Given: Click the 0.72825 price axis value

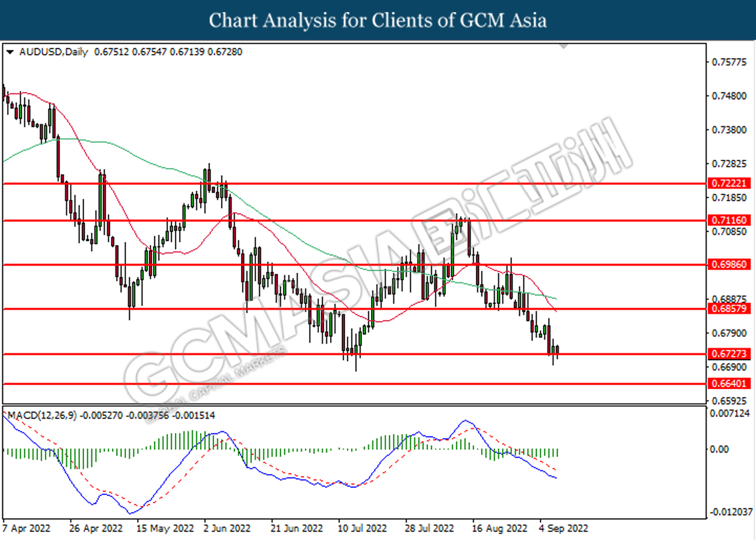Looking at the screenshot, I should [729, 164].
